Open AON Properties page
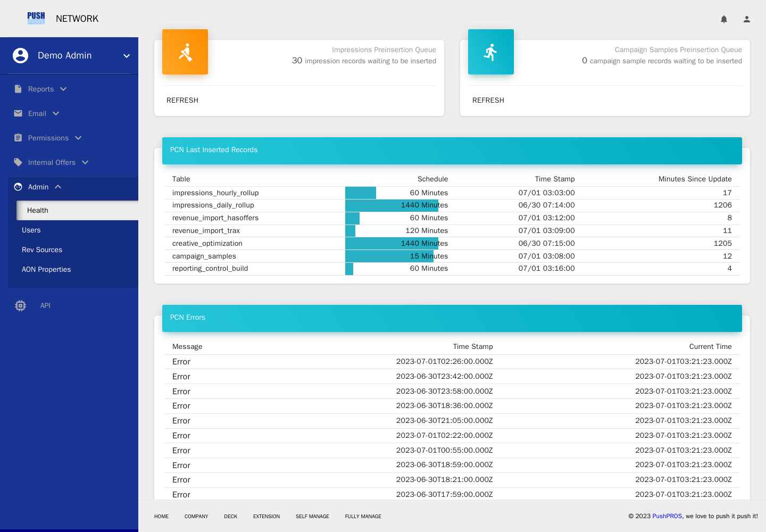 click(46, 269)
